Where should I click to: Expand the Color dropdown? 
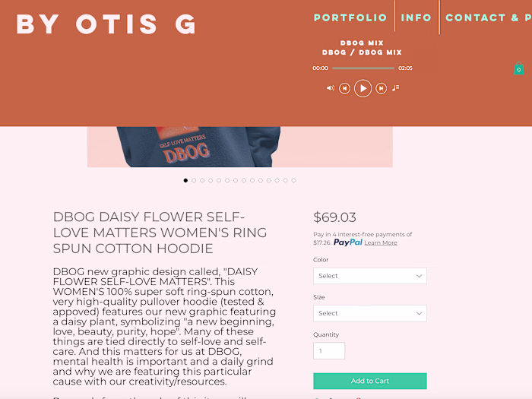tap(369, 276)
